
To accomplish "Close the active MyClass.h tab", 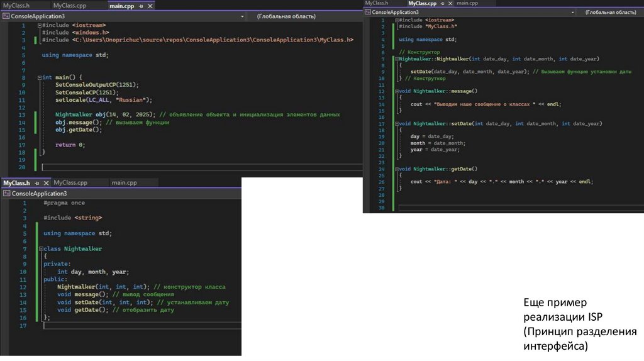I will coord(45,183).
